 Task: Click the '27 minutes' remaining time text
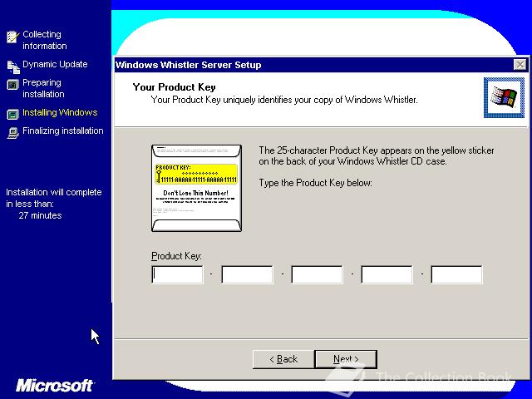tap(40, 215)
